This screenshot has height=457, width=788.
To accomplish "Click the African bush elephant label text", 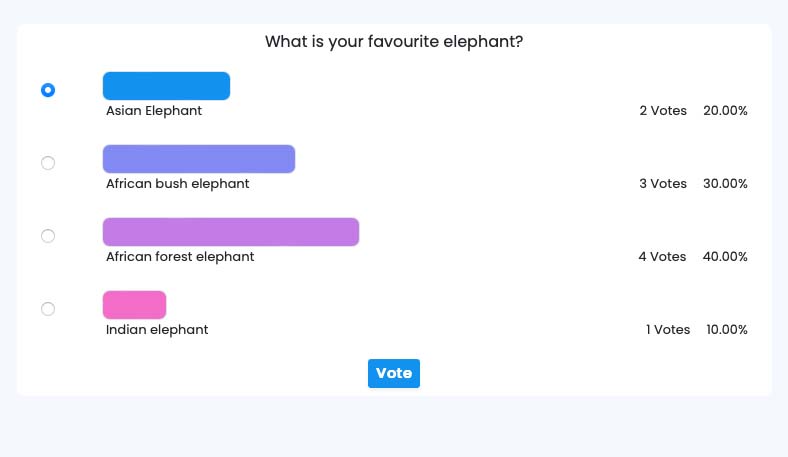I will 178,184.
